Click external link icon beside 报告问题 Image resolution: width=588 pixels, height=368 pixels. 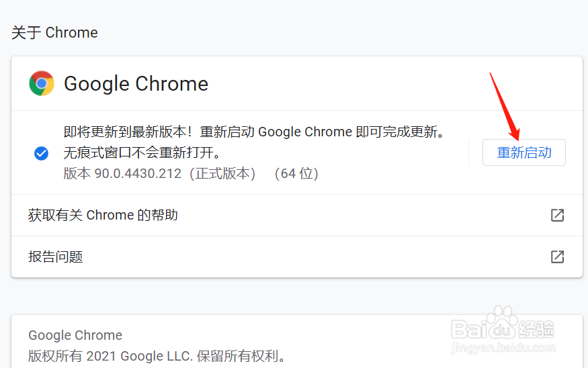557,257
